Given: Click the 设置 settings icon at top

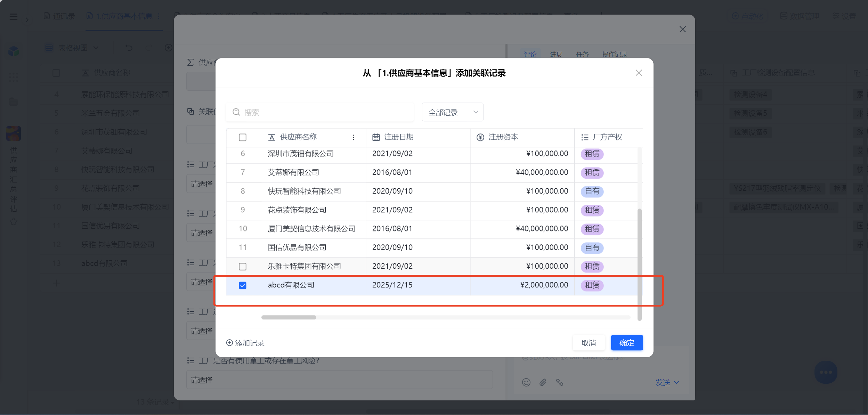Looking at the screenshot, I should 836,16.
